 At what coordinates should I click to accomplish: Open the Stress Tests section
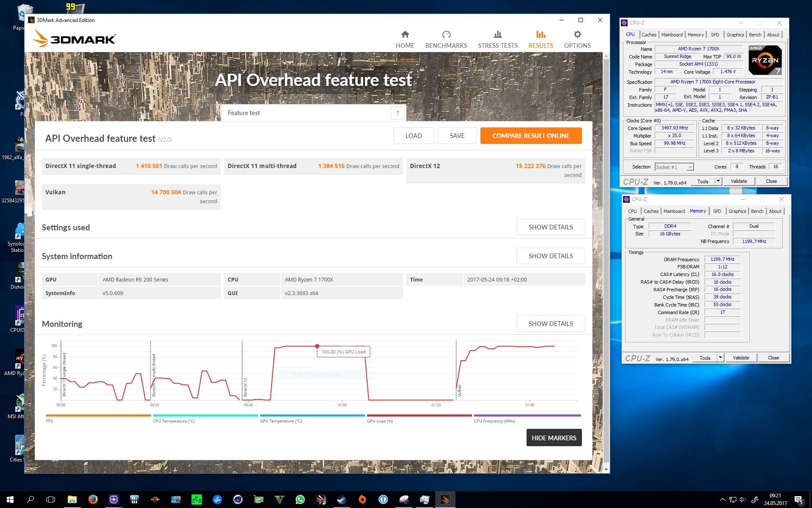tap(497, 39)
